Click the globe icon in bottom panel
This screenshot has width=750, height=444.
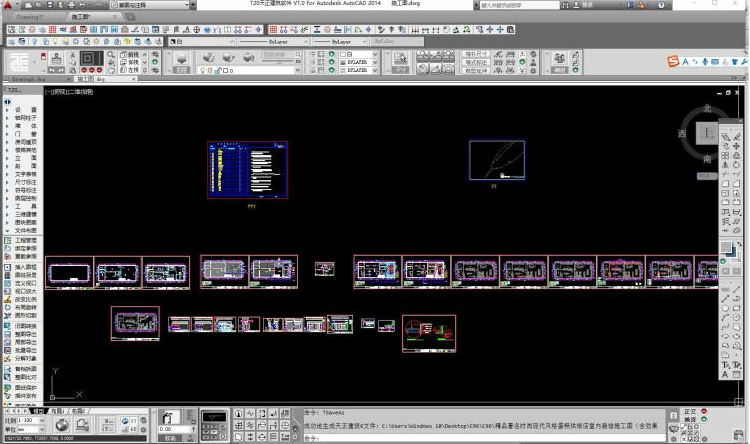click(x=62, y=424)
